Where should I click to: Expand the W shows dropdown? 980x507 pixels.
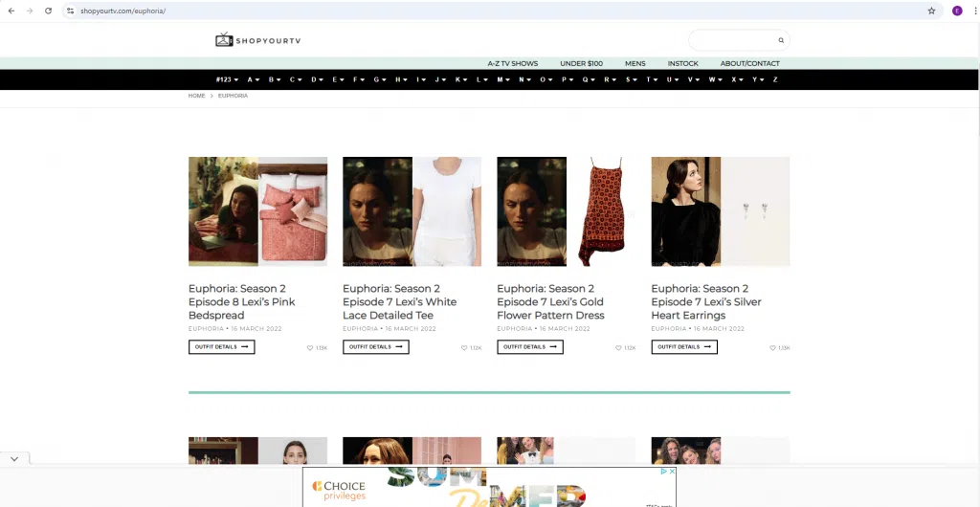point(715,80)
